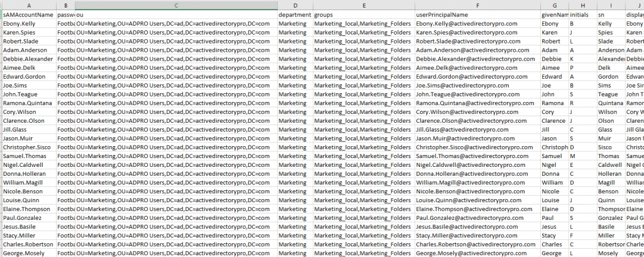Select the Karen.Spies account cell
Viewport: 644px width, 257px height.
29,33
